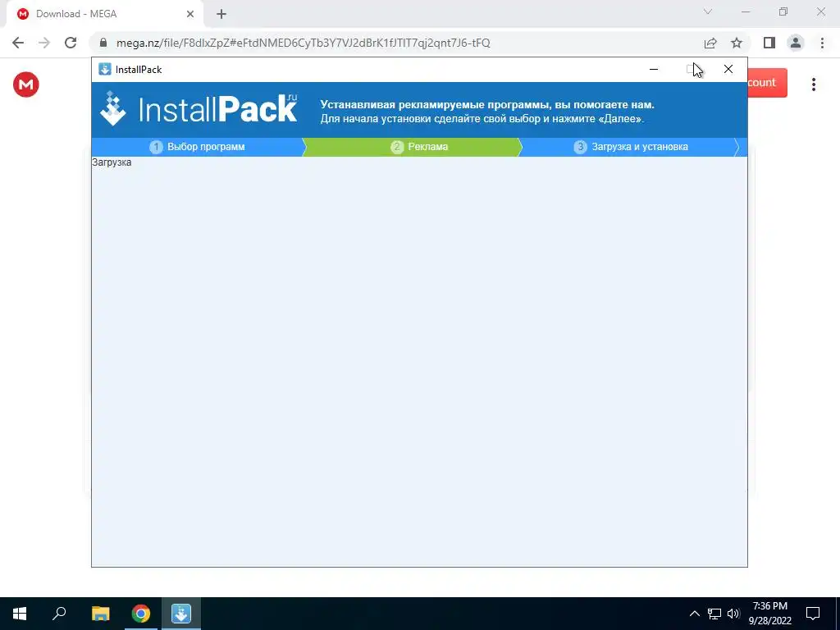Close the Download - MEGA tab
This screenshot has height=630, width=840.
(190, 14)
